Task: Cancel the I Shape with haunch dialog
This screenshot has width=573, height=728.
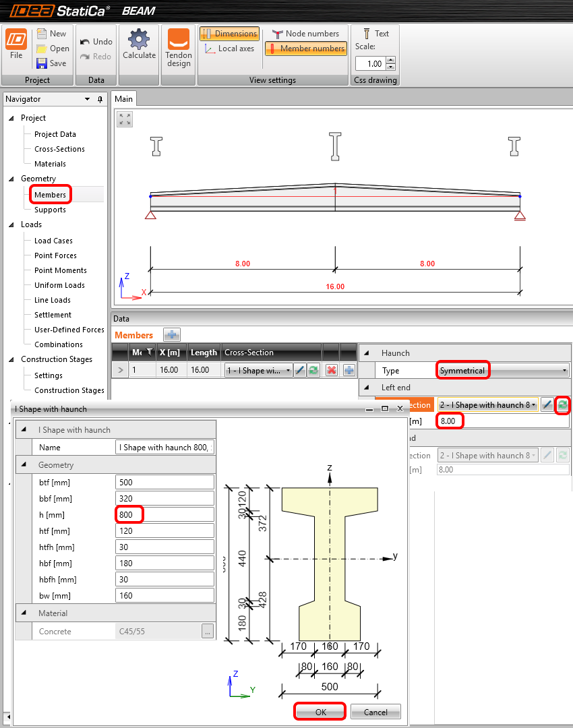Action: tap(375, 711)
